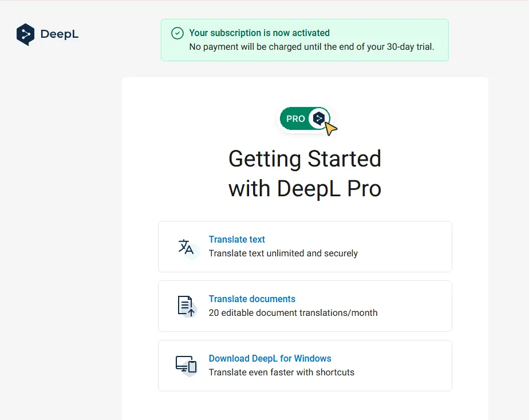The height and width of the screenshot is (420, 529).
Task: Click the document upload icon
Action: [186, 306]
